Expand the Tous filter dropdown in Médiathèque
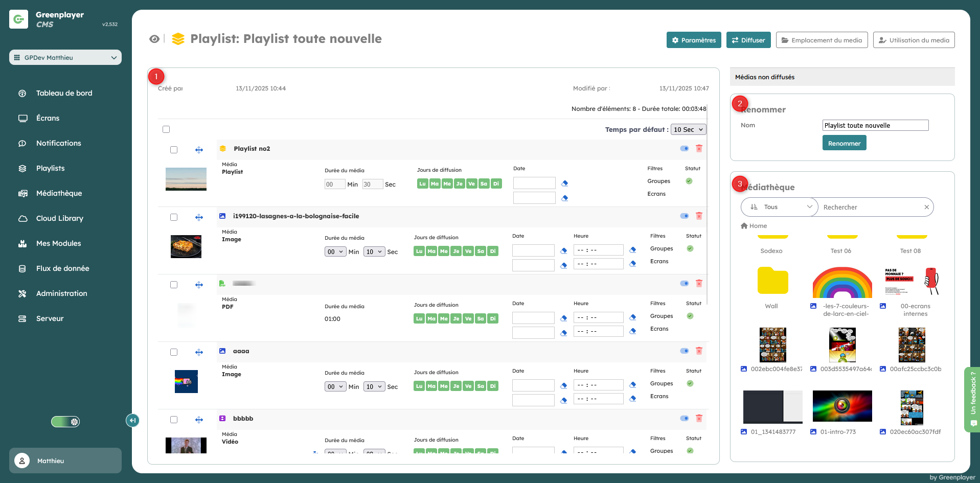The height and width of the screenshot is (483, 980). pyautogui.click(x=780, y=207)
